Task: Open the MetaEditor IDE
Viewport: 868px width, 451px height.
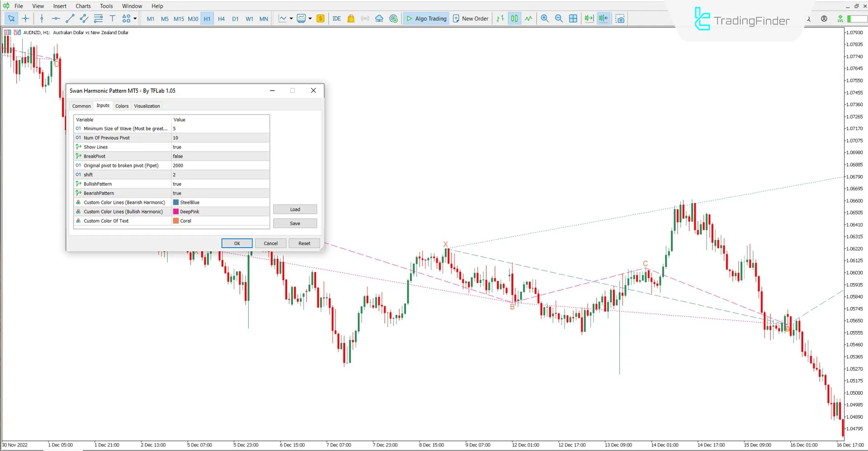Action: (x=337, y=19)
